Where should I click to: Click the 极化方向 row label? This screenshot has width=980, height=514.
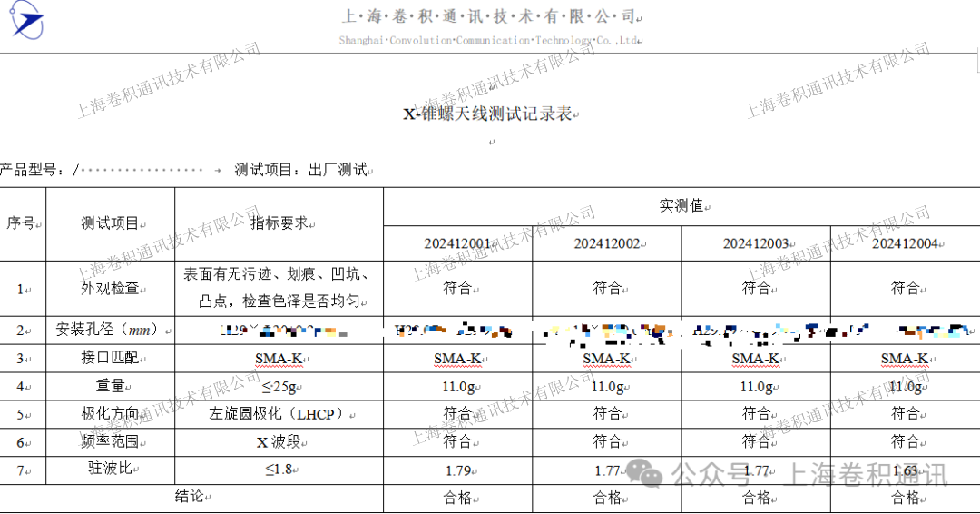110,414
